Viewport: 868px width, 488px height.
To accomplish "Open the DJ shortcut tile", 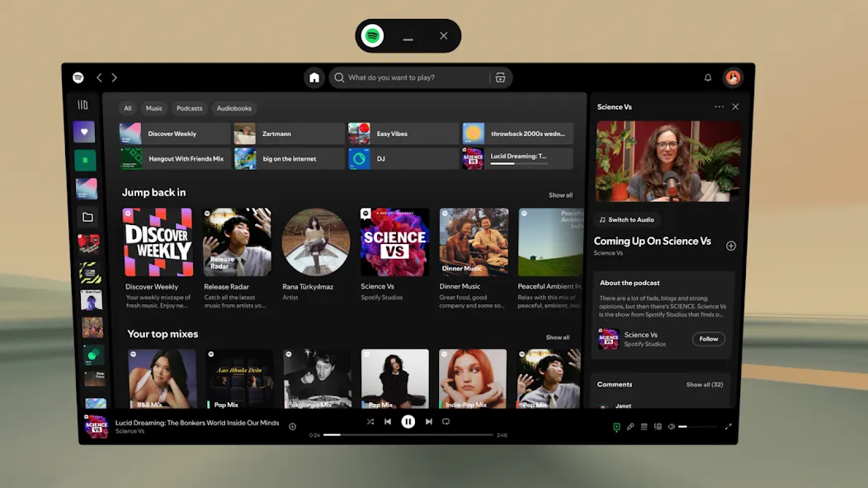I will tap(403, 159).
